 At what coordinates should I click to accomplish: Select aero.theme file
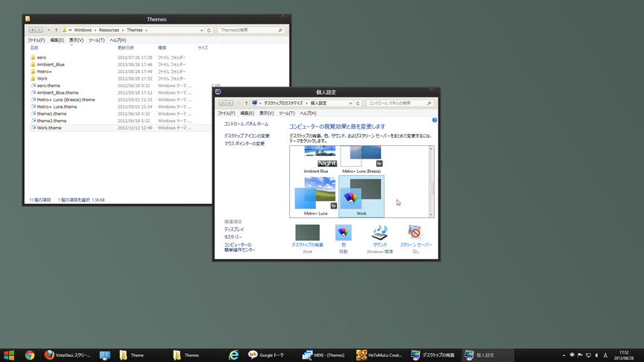pos(48,86)
